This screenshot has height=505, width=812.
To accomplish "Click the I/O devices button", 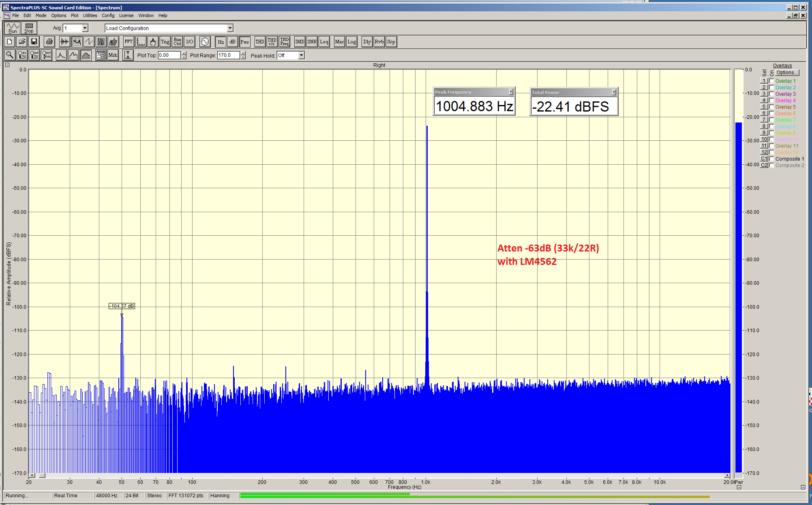I will (x=189, y=42).
